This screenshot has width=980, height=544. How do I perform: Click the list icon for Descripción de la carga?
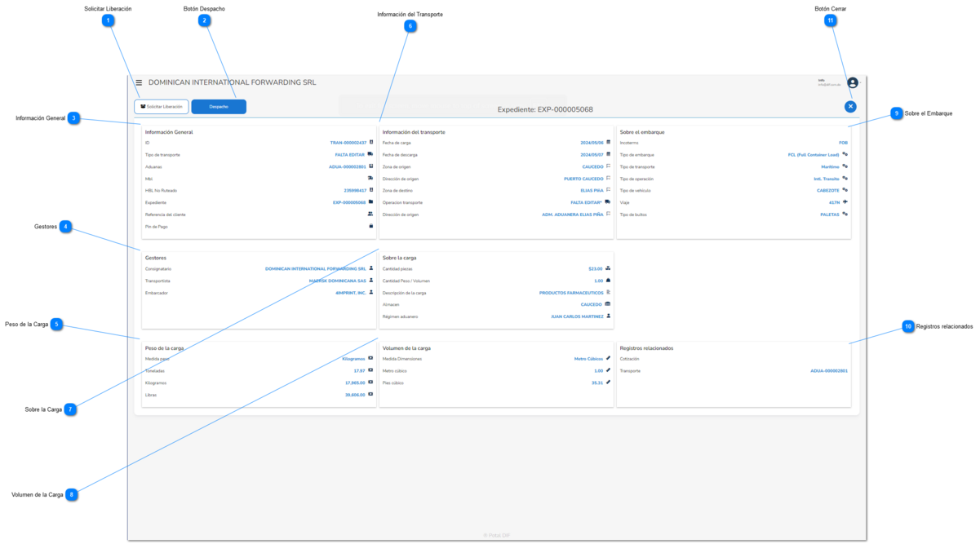pos(608,292)
